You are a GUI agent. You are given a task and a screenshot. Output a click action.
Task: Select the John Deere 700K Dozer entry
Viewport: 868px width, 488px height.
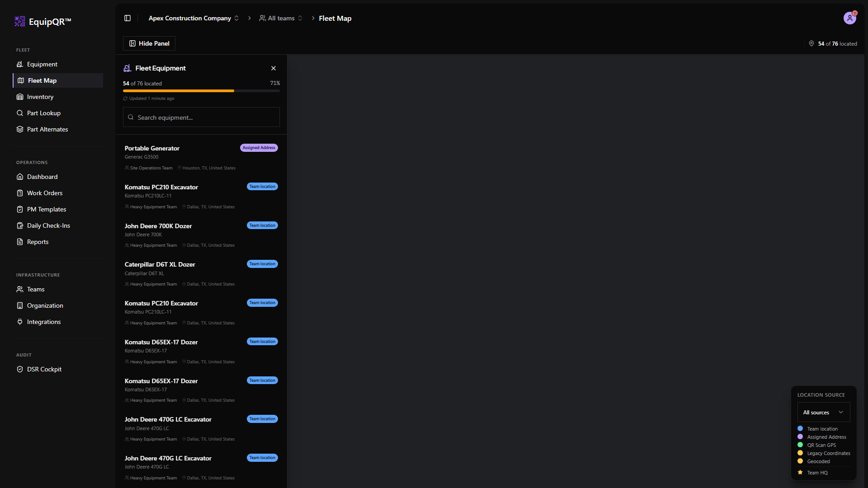(x=201, y=235)
